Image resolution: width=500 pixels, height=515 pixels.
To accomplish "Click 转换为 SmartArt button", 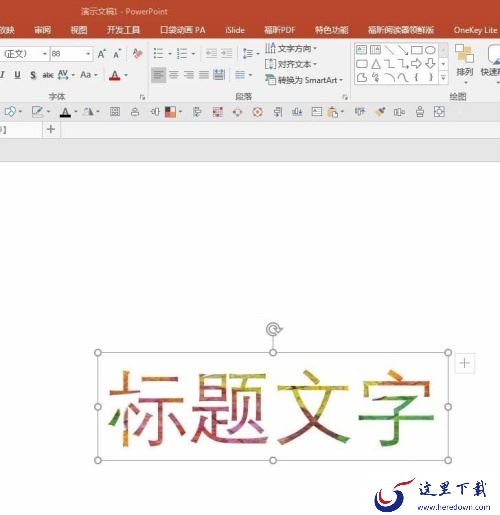I will [x=304, y=80].
